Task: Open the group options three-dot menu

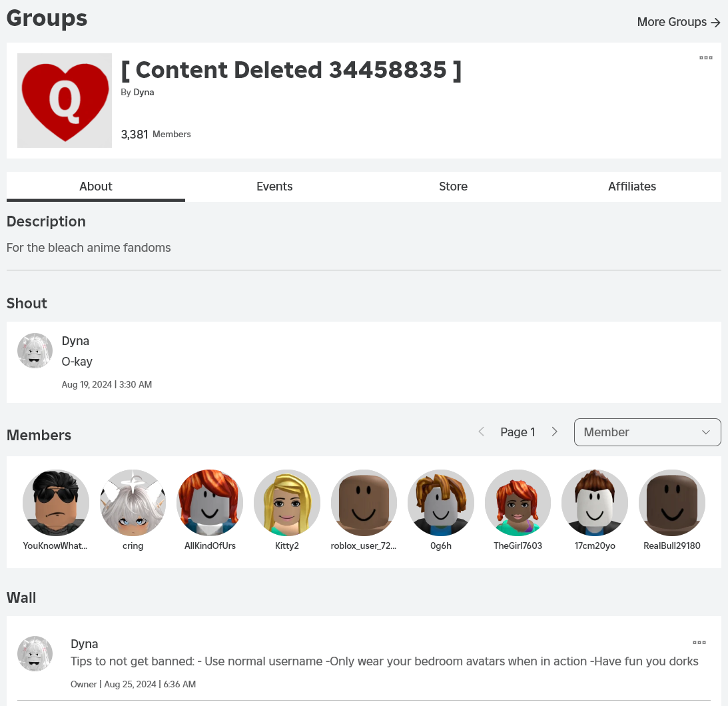Action: coord(705,58)
